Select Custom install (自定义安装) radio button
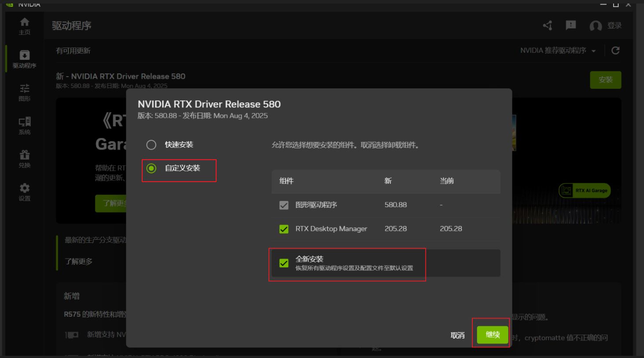 [151, 168]
